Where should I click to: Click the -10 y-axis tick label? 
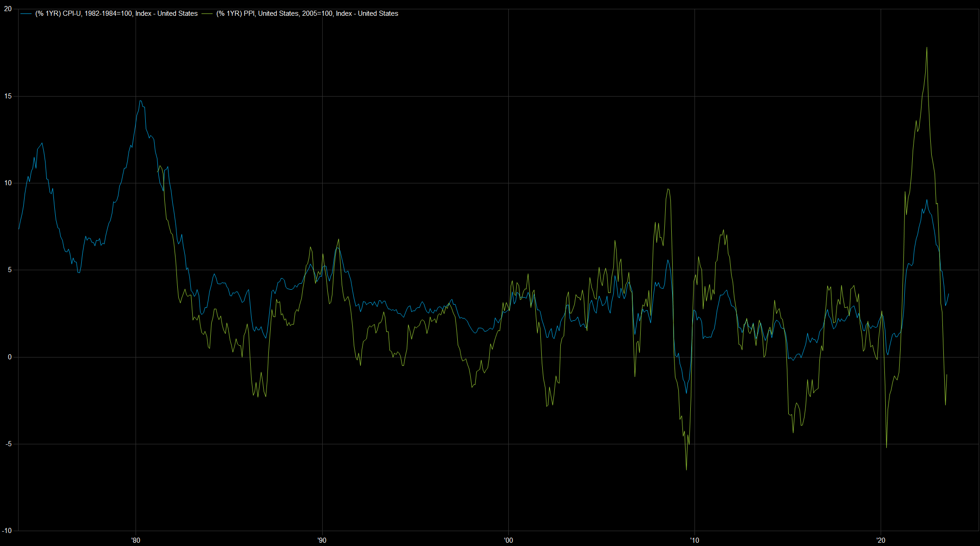(7, 531)
